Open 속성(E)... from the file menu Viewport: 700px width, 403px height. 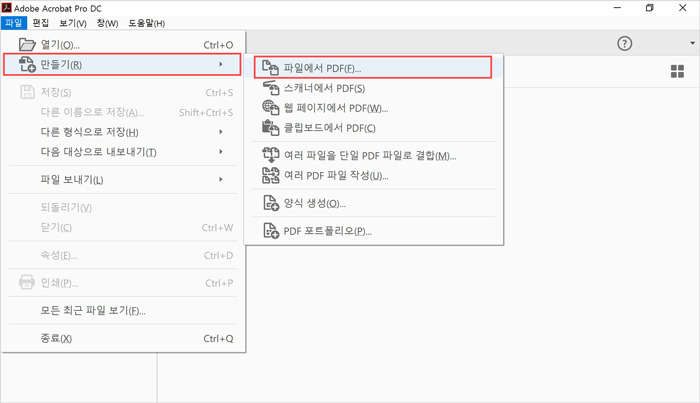click(x=123, y=255)
